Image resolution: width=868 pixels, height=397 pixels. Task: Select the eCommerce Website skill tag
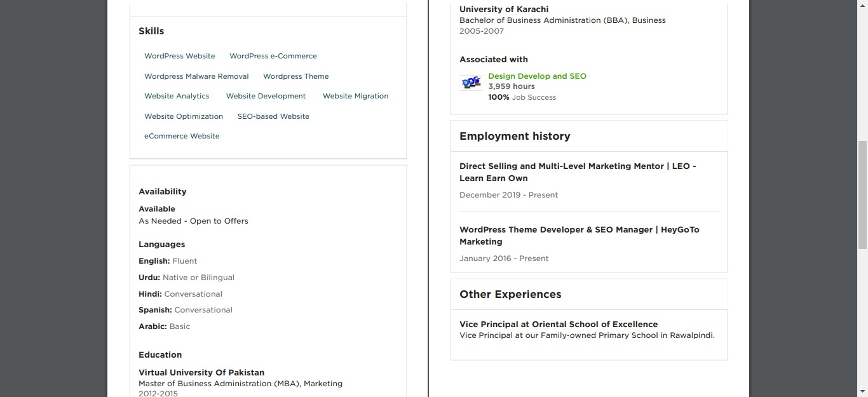click(x=182, y=136)
